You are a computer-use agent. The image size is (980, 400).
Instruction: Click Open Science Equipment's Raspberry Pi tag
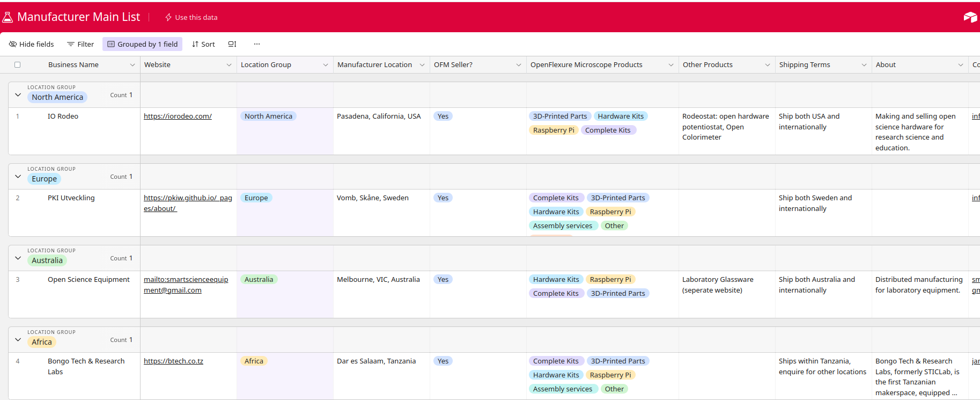point(610,280)
